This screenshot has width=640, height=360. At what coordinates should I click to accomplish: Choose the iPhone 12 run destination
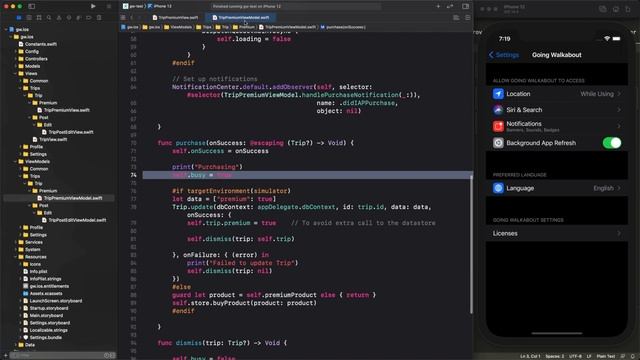click(x=160, y=6)
